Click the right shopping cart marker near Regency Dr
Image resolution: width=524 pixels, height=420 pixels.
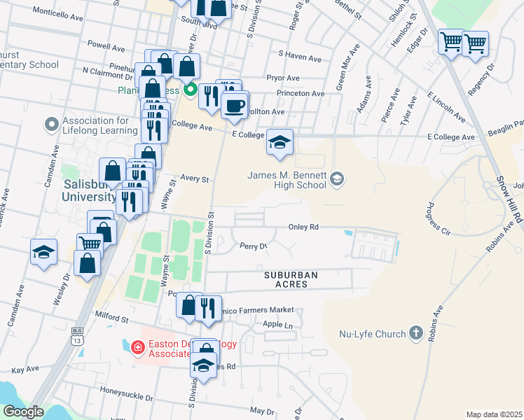475,44
